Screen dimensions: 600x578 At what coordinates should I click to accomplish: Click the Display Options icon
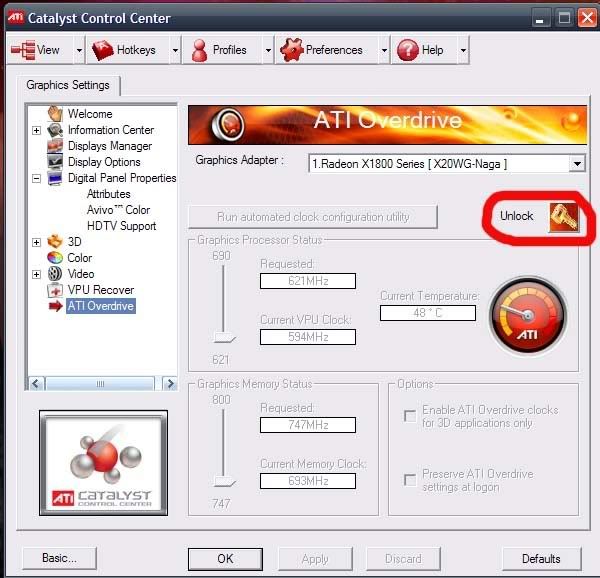(55, 162)
